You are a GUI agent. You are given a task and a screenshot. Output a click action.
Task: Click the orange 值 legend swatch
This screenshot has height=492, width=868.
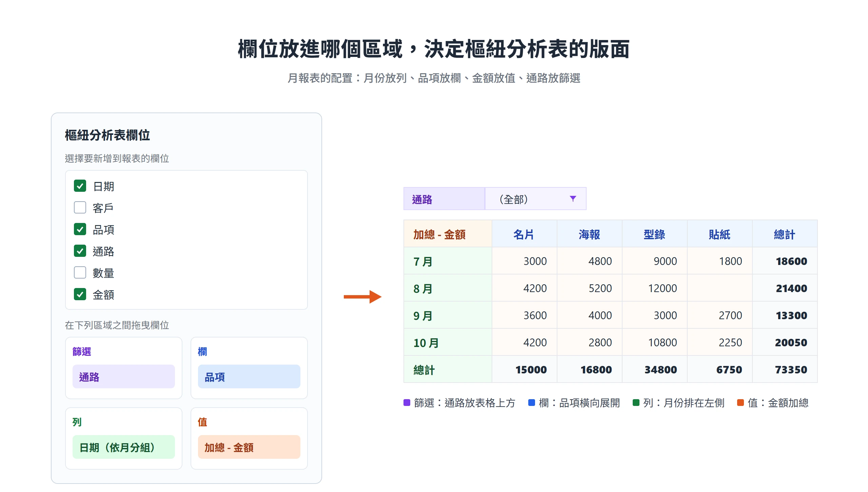[741, 403]
